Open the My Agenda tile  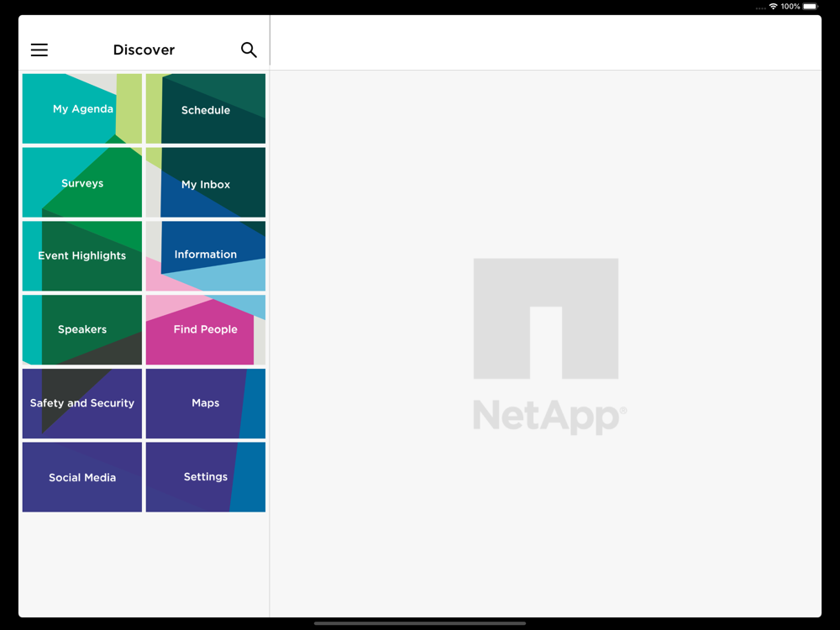click(82, 108)
